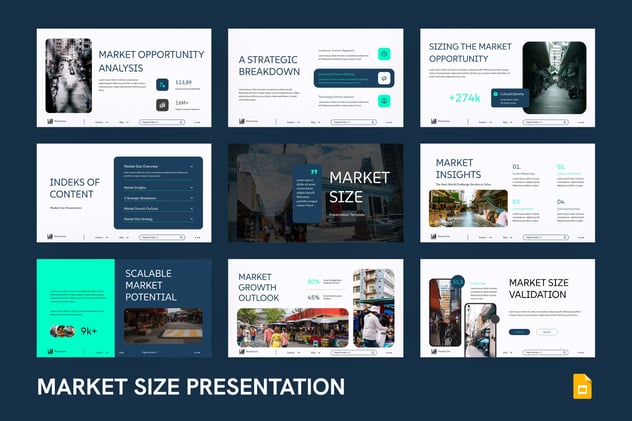Expand the Market Size Strategy contents row
Viewport: 632px width, 421px height.
click(193, 218)
